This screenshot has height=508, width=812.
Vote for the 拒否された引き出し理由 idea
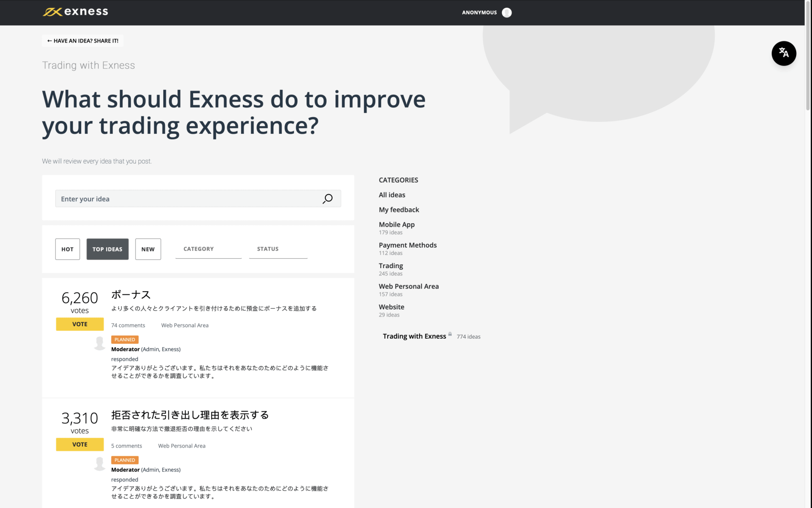(79, 444)
